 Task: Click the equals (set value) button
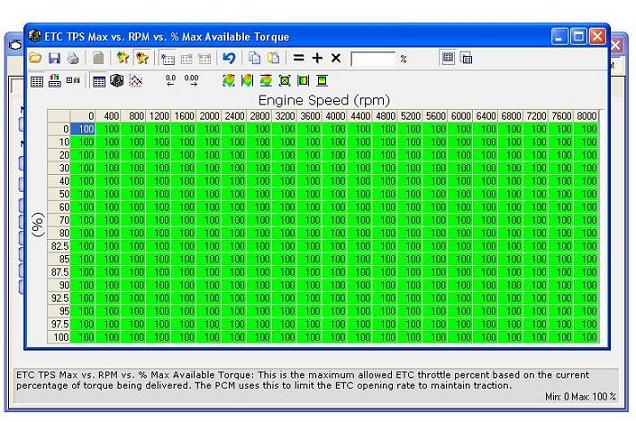[x=298, y=59]
